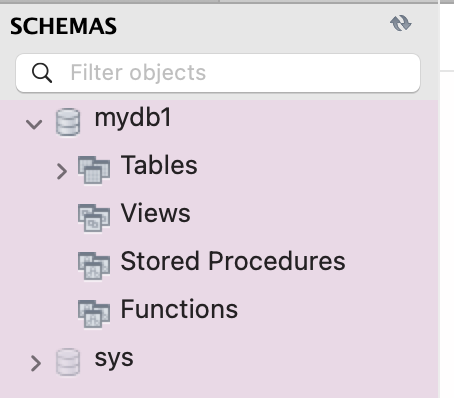Refresh the schemas list
454x398 pixels.
pyautogui.click(x=401, y=23)
